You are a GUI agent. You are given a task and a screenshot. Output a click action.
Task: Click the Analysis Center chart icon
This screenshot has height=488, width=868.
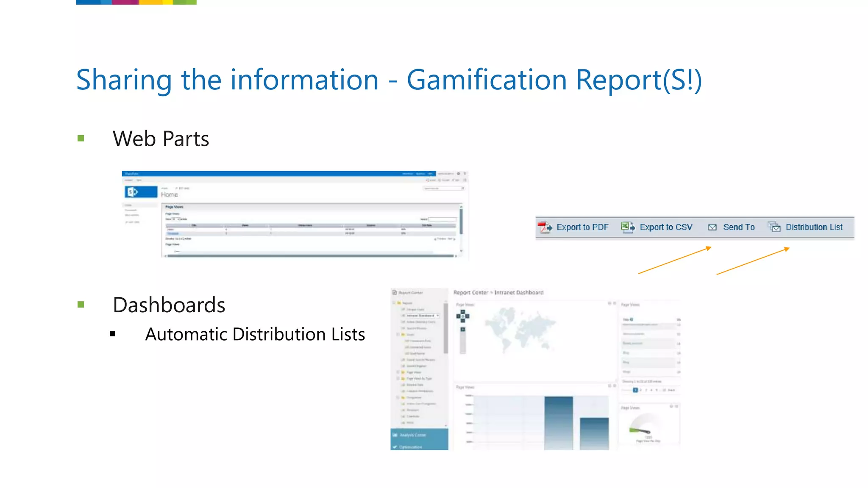tap(395, 435)
